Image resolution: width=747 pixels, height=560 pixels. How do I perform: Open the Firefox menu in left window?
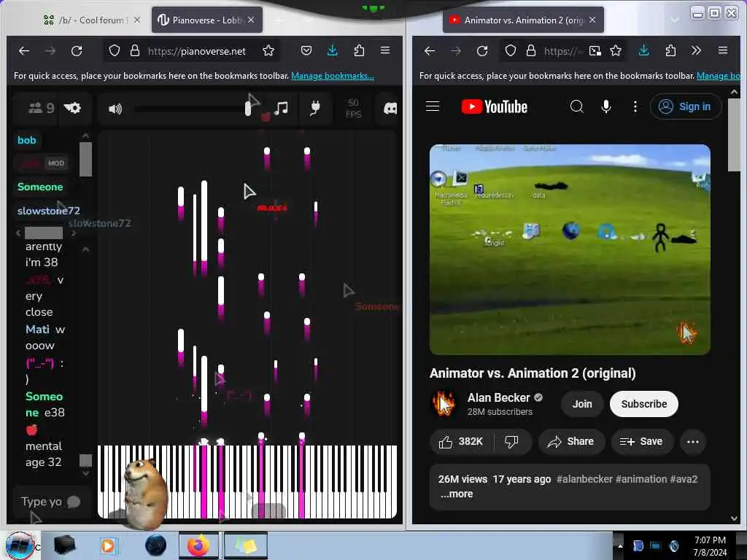tap(385, 50)
